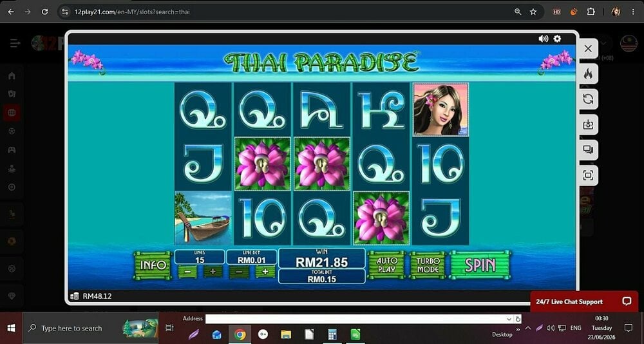644x344 pixels.
Task: Reload the page in Chrome
Action: pyautogui.click(x=45, y=12)
